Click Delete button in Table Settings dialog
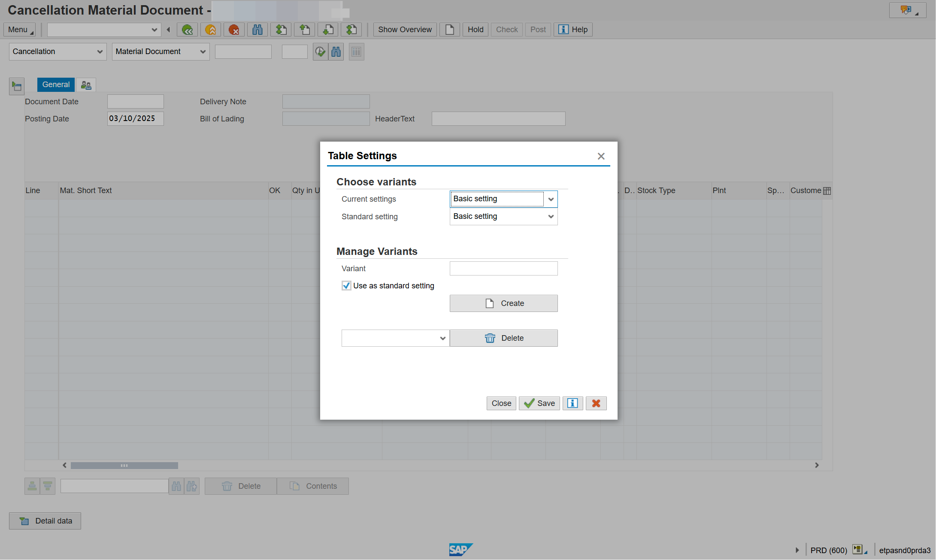 coord(503,338)
